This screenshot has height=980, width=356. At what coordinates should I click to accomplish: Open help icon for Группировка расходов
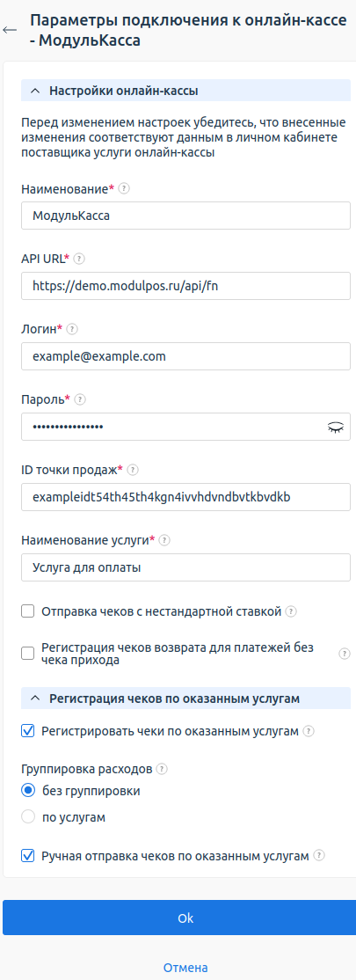click(x=162, y=768)
